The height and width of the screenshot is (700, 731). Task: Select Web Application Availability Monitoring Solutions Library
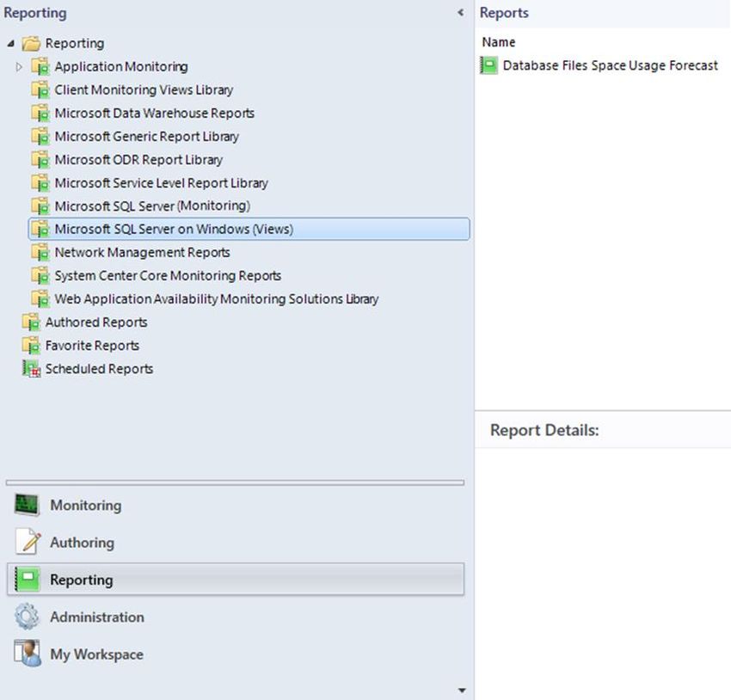point(217,299)
